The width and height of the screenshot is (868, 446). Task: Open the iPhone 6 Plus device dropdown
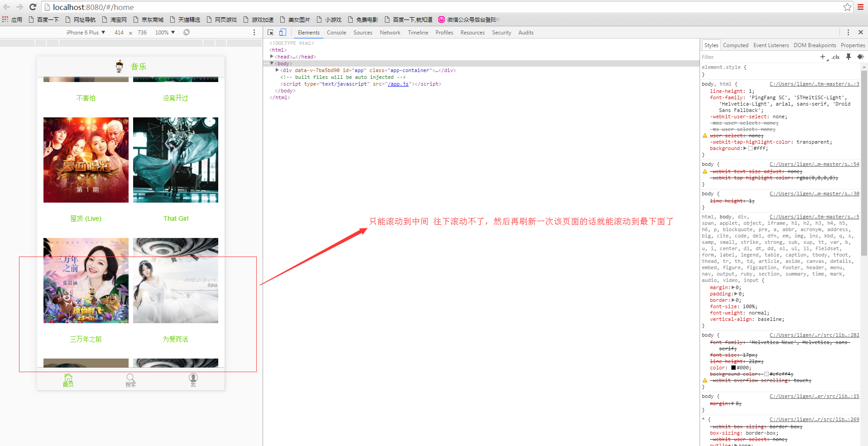pyautogui.click(x=86, y=33)
